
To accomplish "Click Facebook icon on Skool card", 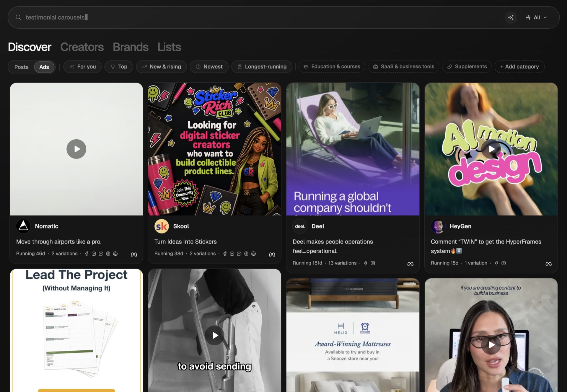I will pos(225,254).
